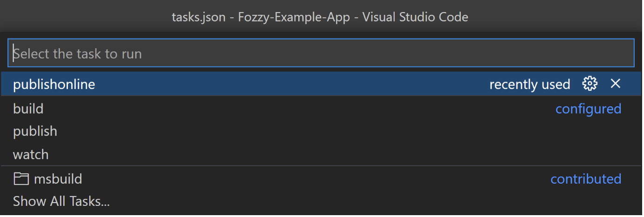
Task: Click the 'contributed' group label
Action: [586, 179]
